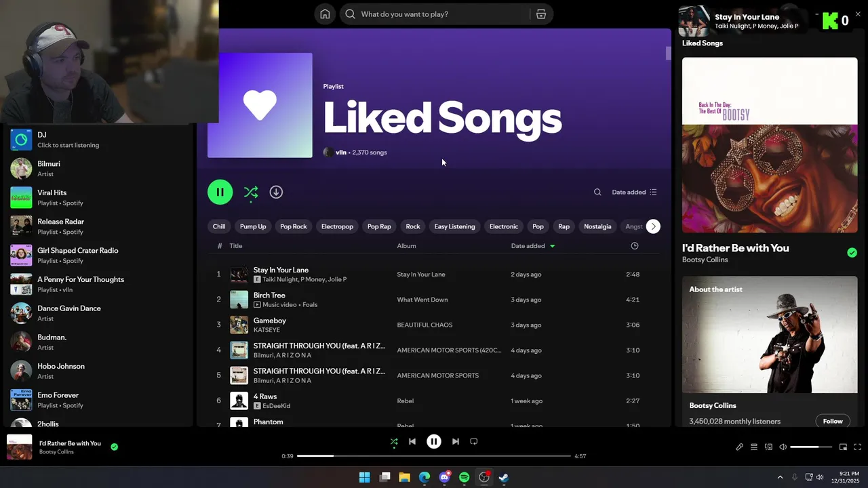Follow Bootsy Collins with the Follow button
868x488 pixels.
pos(833,421)
